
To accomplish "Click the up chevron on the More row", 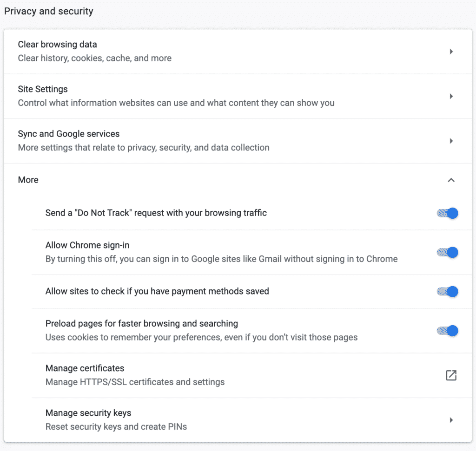I will 451,180.
